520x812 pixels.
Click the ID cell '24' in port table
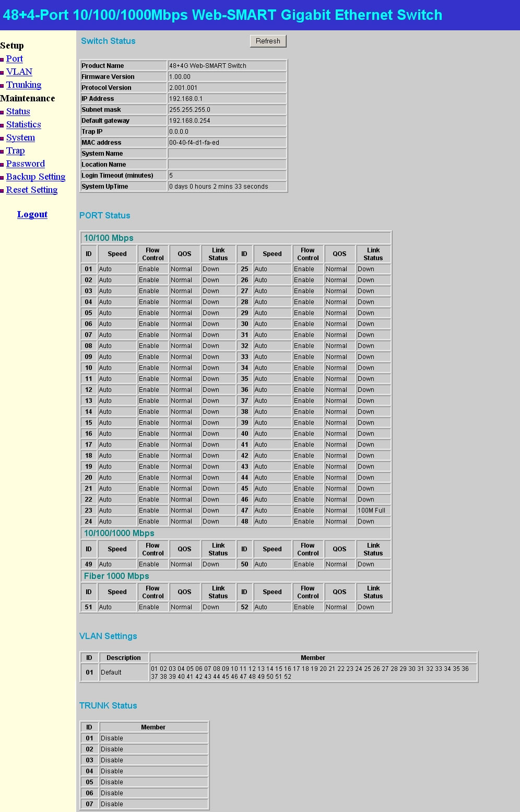[89, 521]
